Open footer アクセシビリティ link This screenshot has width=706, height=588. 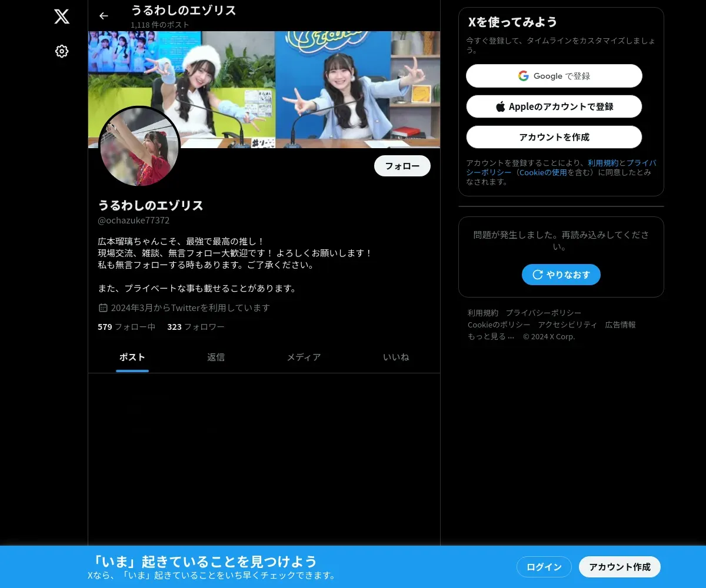coord(568,325)
